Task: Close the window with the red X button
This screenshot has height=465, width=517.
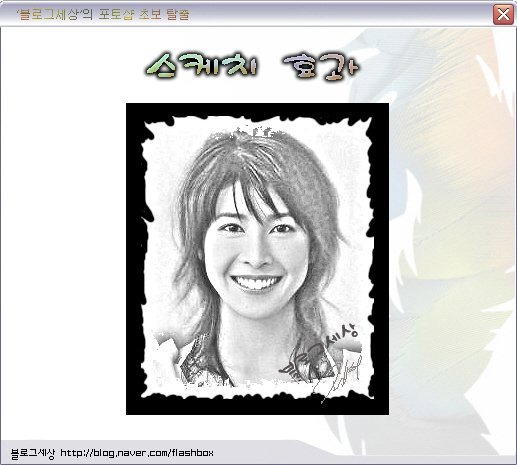Action: pyautogui.click(x=503, y=14)
